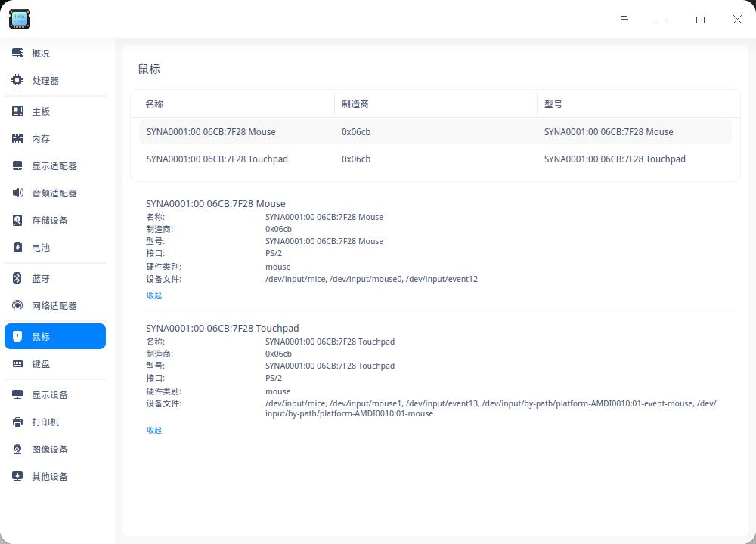This screenshot has height=544, width=756.
Task: Open the main menu hamburger button
Action: click(624, 20)
